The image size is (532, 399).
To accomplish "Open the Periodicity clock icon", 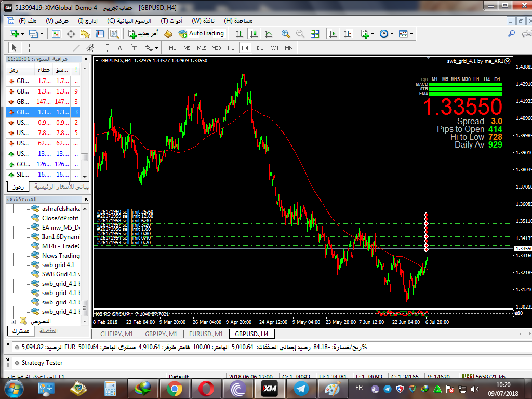I will tap(384, 34).
